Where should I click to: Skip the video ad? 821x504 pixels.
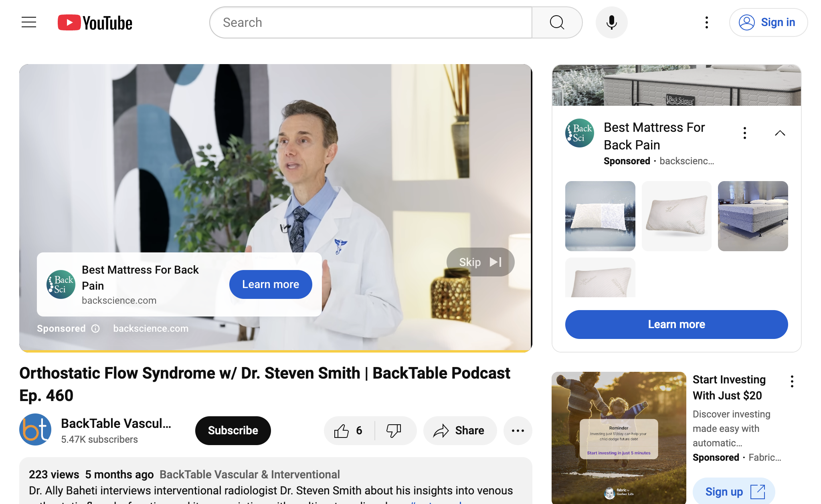[480, 262]
